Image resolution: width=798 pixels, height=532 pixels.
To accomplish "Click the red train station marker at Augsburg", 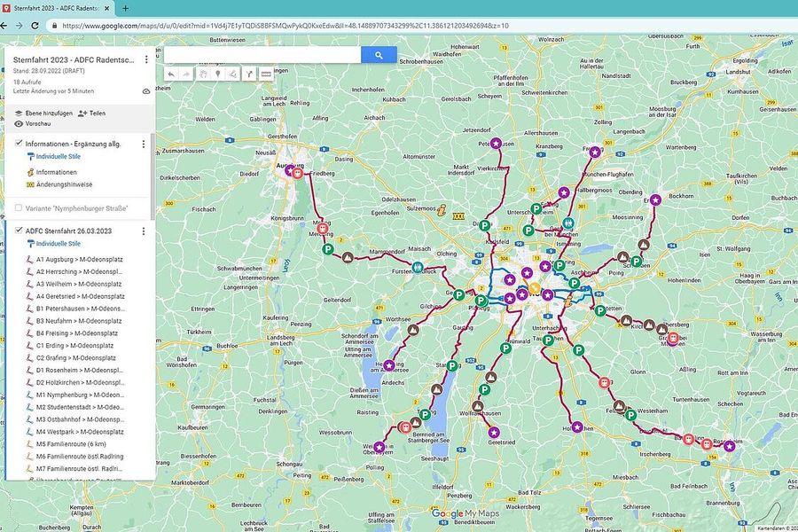I will click(298, 174).
